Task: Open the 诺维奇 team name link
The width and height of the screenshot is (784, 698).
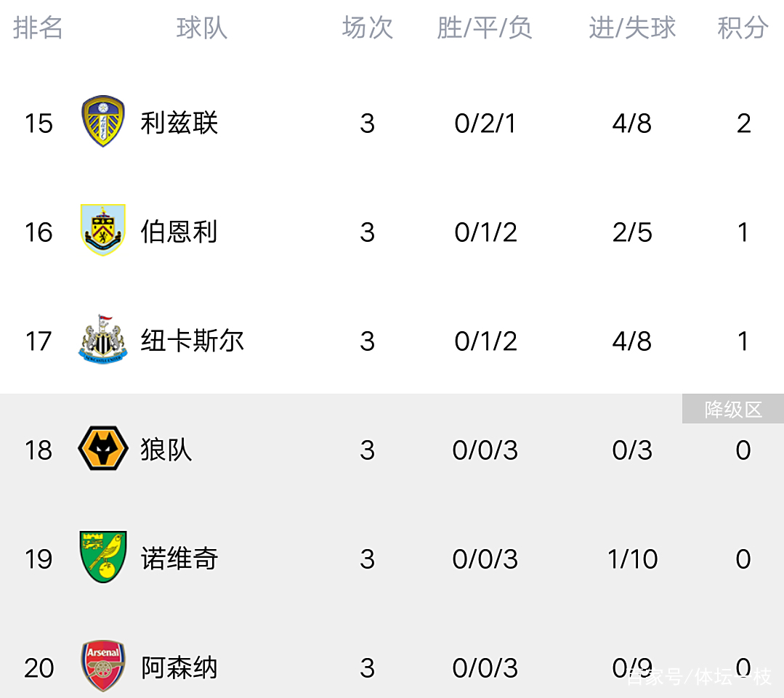Action: click(x=179, y=559)
